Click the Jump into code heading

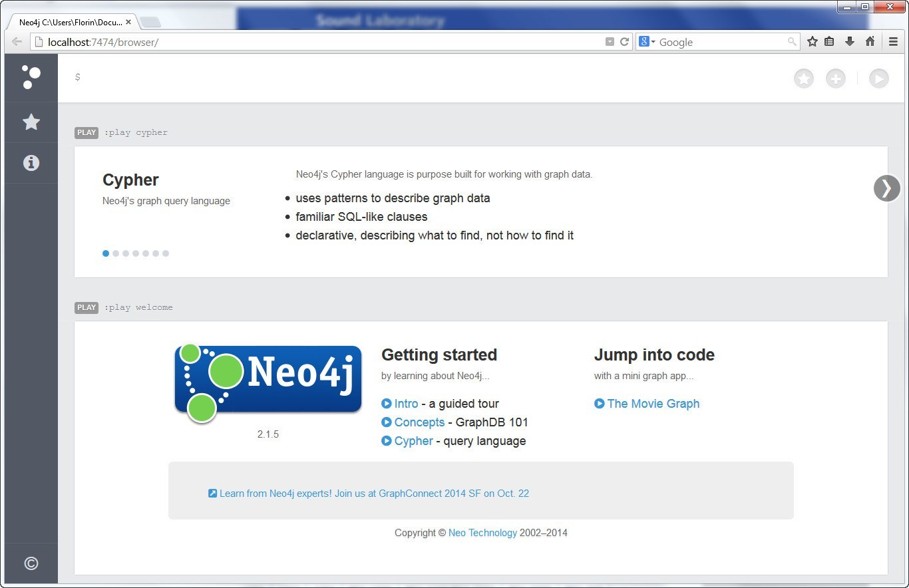click(654, 355)
